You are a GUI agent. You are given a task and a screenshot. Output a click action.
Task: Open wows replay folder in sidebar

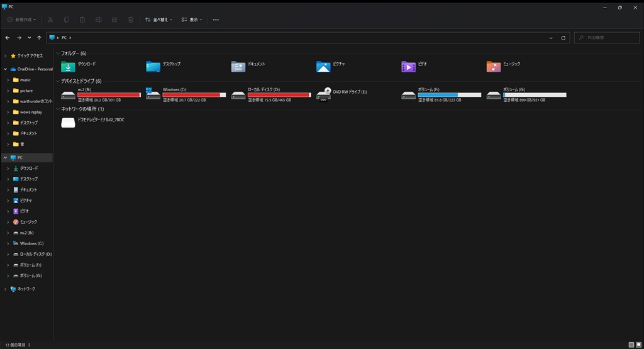coord(28,112)
